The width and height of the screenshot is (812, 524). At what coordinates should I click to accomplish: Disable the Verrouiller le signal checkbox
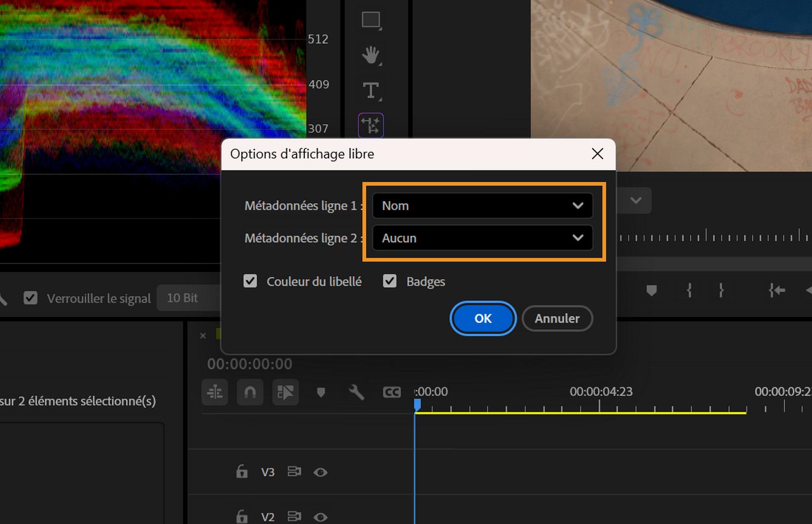click(x=30, y=298)
